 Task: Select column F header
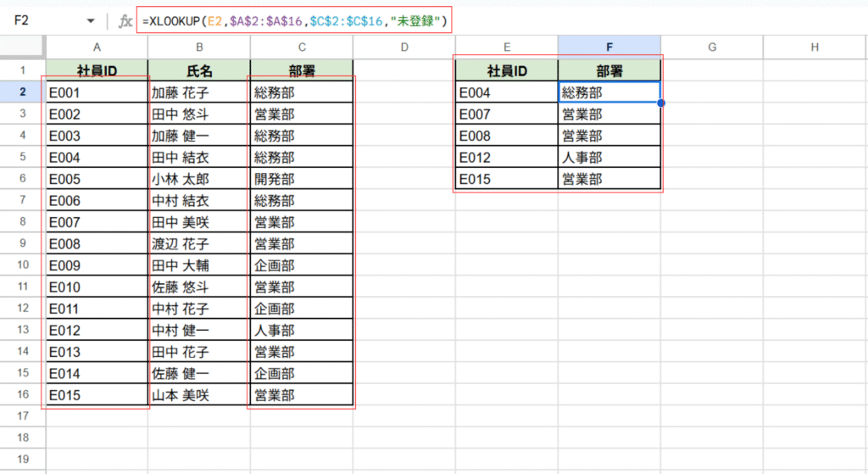(x=609, y=47)
